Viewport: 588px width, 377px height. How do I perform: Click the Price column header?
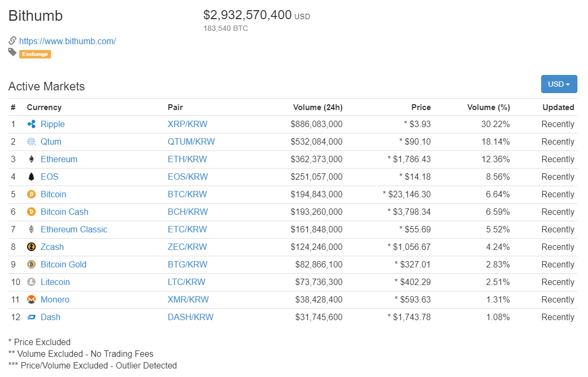(421, 107)
